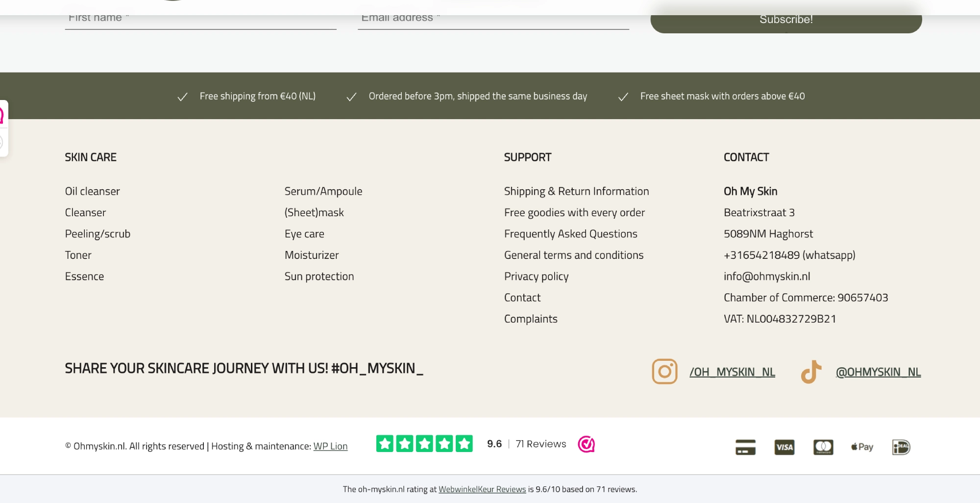This screenshot has width=980, height=503.
Task: Click the Apple Pay icon
Action: (x=862, y=447)
